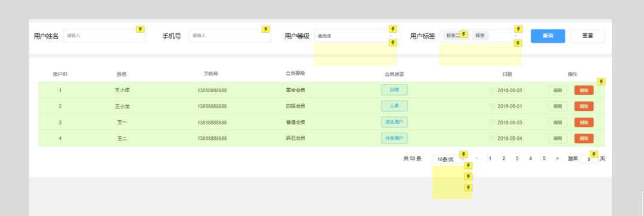Image resolution: width=644 pixels, height=216 pixels.
Task: Click the 用户姓名 input field
Action: click(104, 36)
